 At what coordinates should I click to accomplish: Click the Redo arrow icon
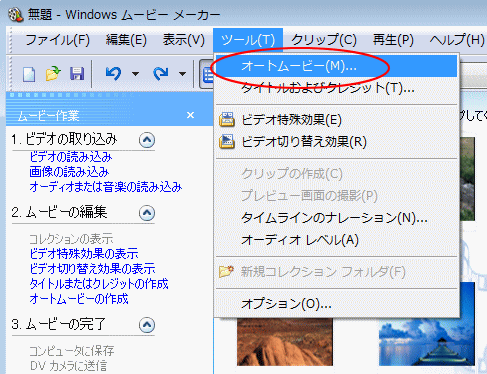[161, 73]
